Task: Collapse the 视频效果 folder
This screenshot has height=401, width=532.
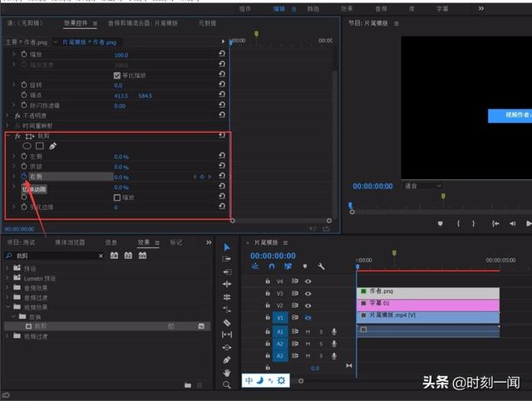Action: [x=8, y=306]
